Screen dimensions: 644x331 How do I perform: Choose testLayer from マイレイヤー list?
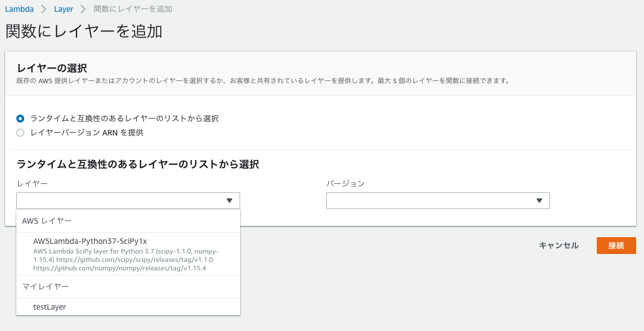pos(128,307)
